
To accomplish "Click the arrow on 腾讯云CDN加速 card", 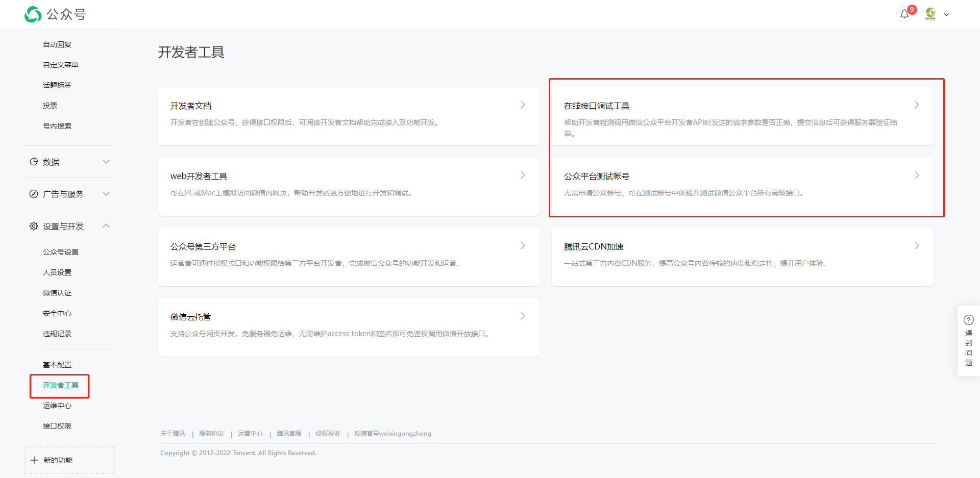I will pos(917,245).
